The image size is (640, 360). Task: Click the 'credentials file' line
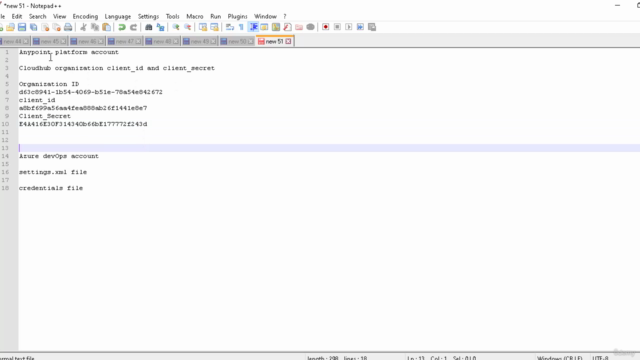point(51,188)
